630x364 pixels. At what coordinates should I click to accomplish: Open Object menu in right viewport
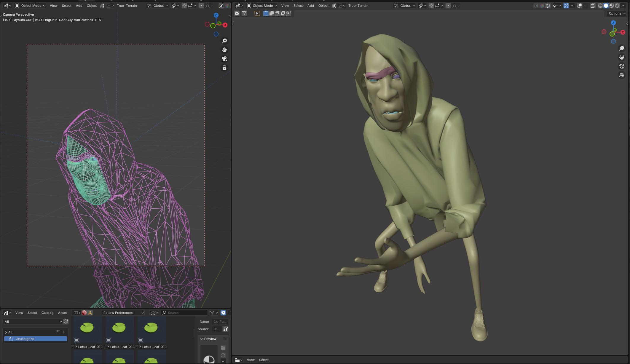[323, 6]
